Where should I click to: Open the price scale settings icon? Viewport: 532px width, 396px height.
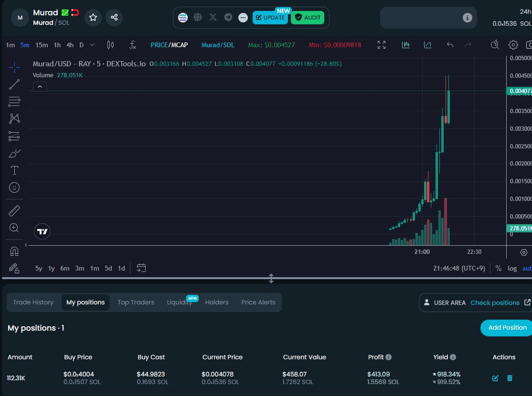pyautogui.click(x=524, y=252)
